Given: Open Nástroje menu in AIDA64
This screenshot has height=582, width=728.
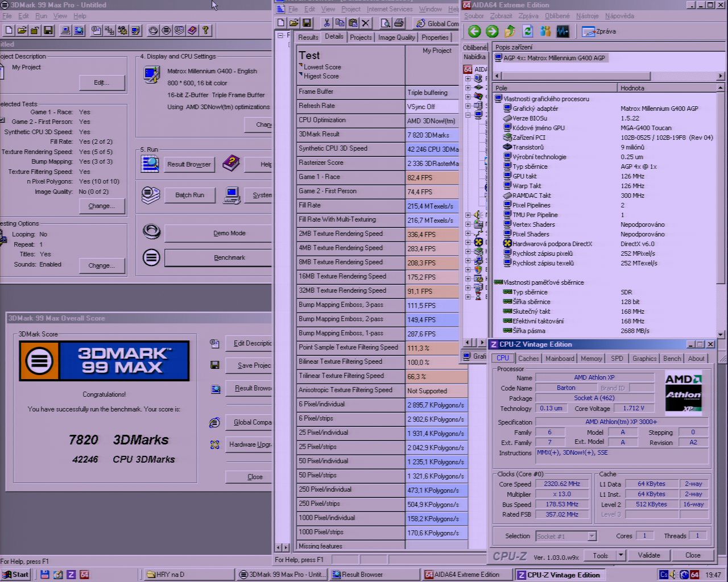Looking at the screenshot, I should 587,16.
